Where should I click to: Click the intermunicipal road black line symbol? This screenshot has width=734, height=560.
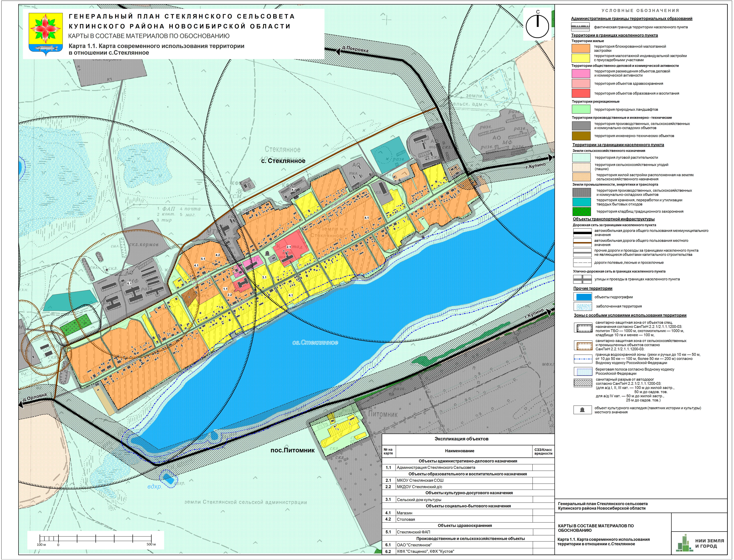click(x=582, y=233)
